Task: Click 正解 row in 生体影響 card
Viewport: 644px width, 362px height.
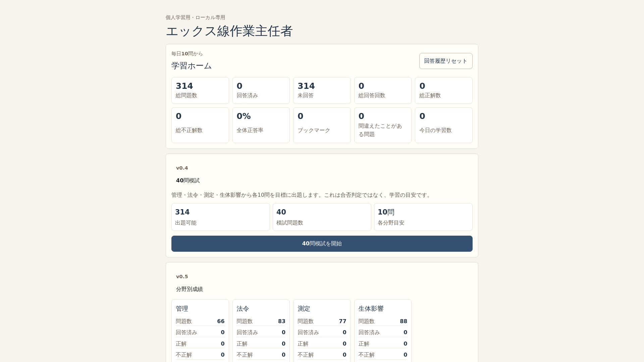Action: [383, 344]
